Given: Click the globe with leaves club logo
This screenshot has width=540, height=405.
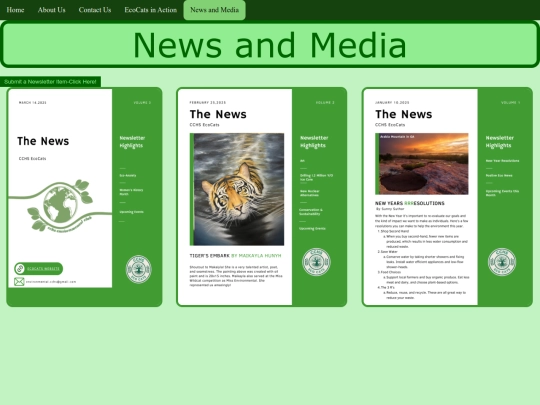Looking at the screenshot, I should (x=60, y=206).
